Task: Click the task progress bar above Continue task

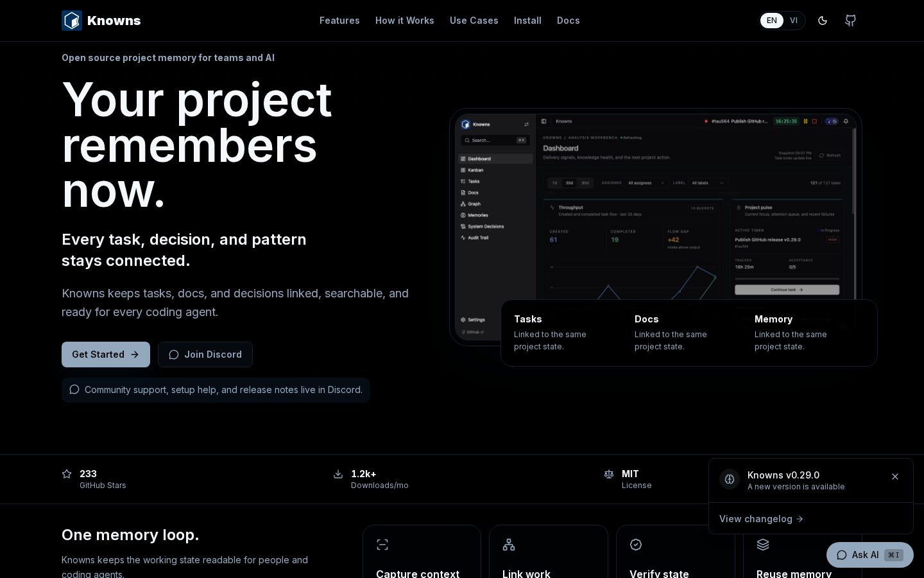Action: pos(787,279)
